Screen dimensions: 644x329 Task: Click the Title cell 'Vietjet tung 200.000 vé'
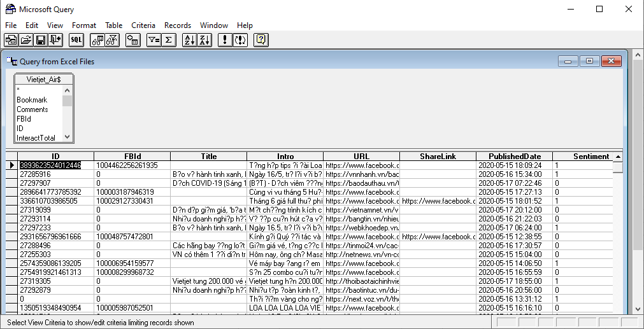click(209, 281)
